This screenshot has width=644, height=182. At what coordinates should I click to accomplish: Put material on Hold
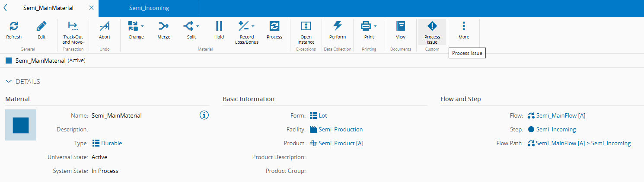[219, 26]
